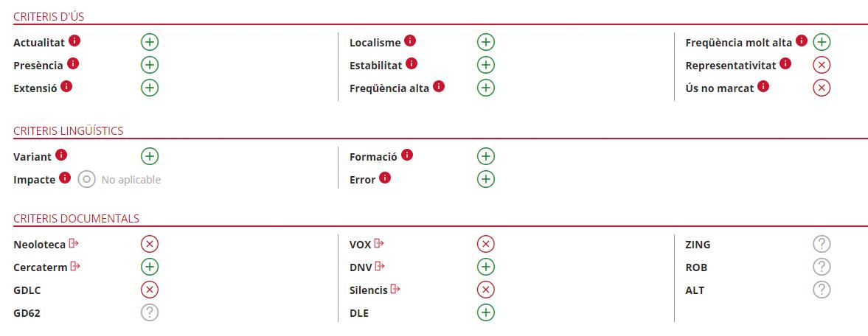The height and width of the screenshot is (336, 868).
Task: Click the red cross status for Ús no marcat
Action: pyautogui.click(x=822, y=88)
